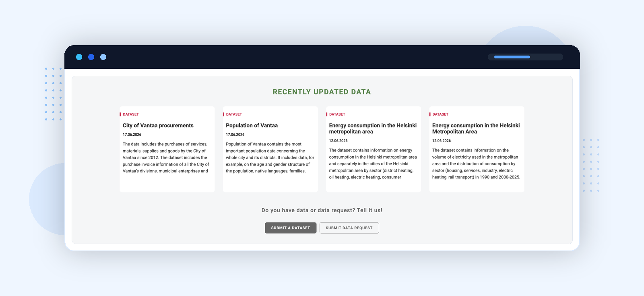
Task: Click the Submit Data Request button
Action: click(x=349, y=228)
